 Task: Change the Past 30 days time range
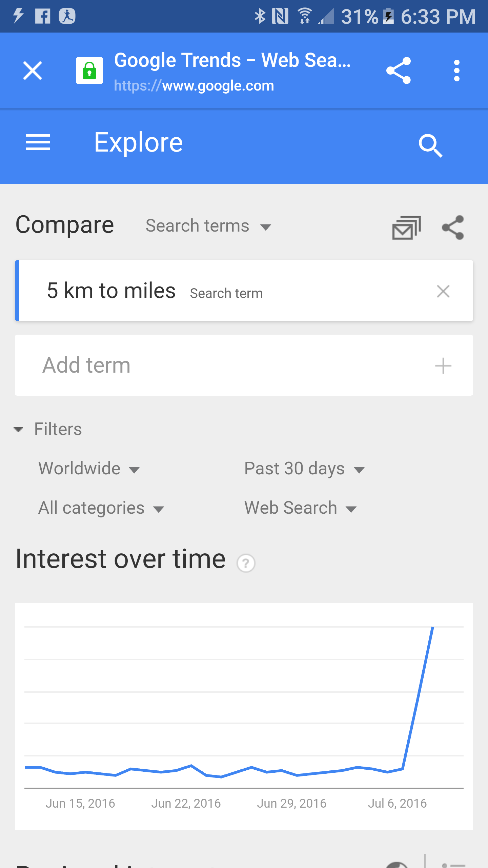point(304,469)
